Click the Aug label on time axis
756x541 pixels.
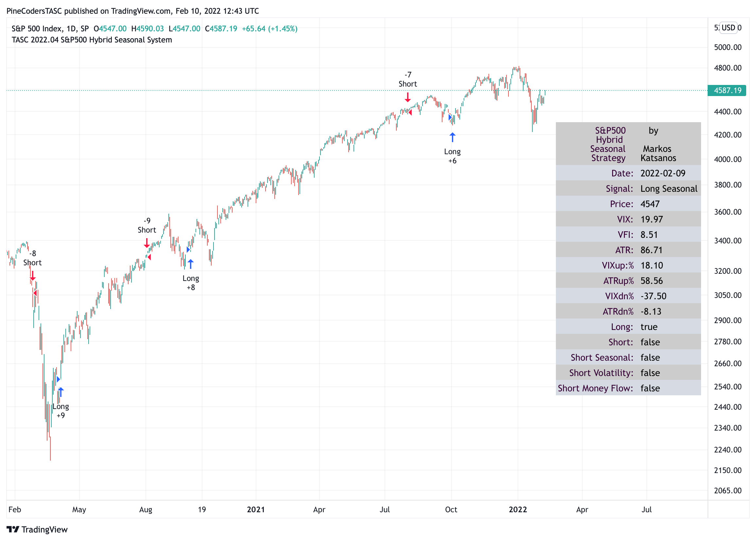146,510
